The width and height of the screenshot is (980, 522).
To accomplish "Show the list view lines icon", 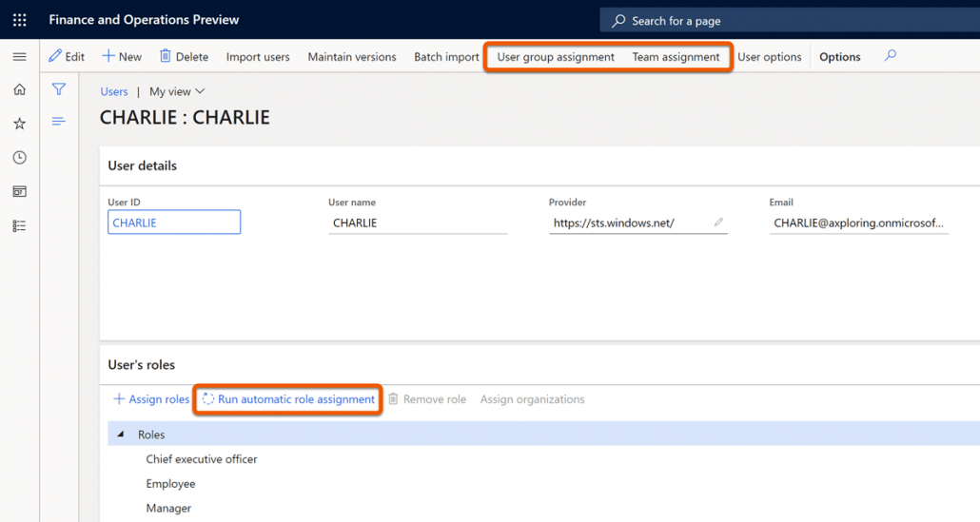I will pos(58,121).
